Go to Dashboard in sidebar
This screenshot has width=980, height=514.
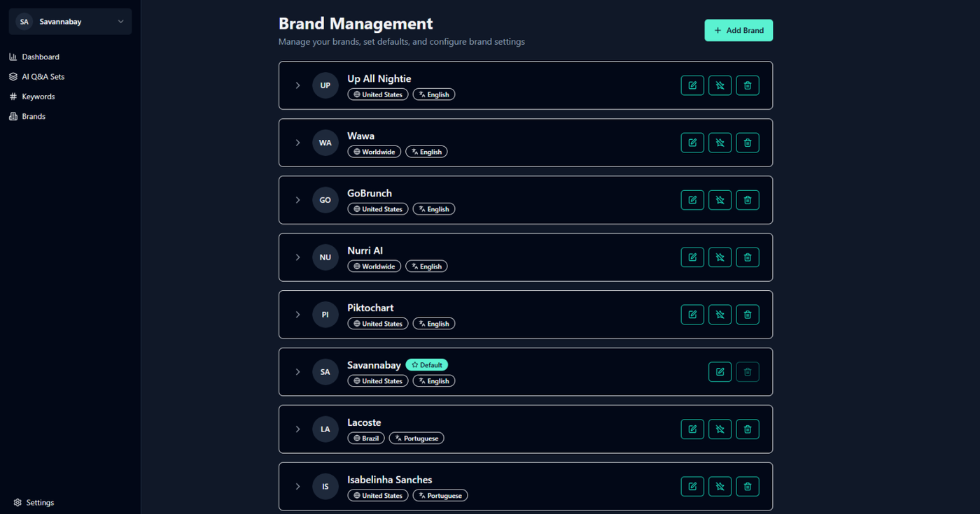point(40,57)
